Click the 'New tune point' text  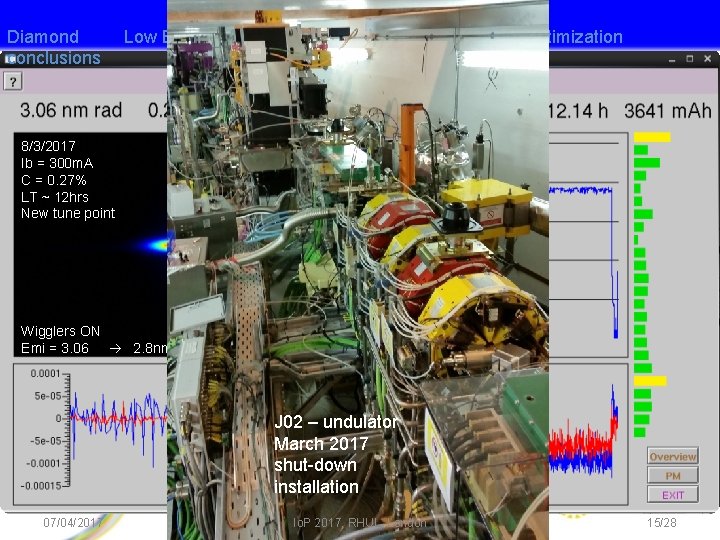click(68, 214)
